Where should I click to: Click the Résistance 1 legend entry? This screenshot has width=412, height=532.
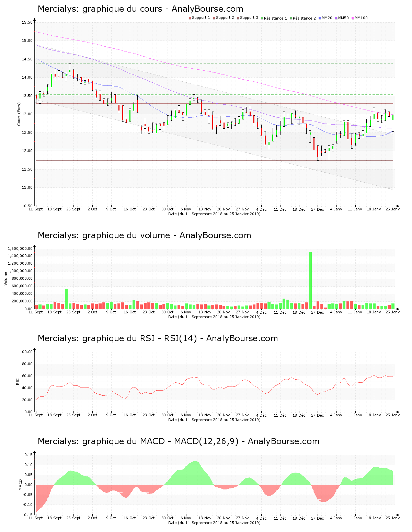(x=274, y=18)
